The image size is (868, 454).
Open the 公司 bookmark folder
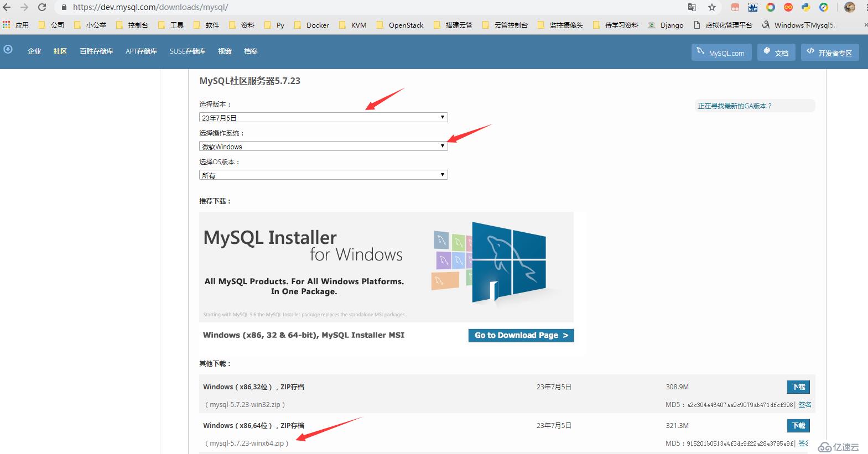click(x=51, y=25)
